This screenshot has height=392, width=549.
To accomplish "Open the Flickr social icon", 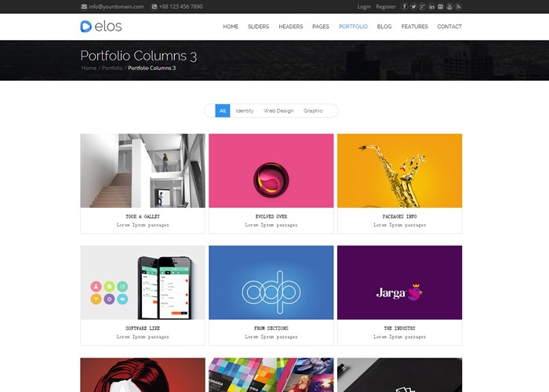I will click(x=441, y=6).
